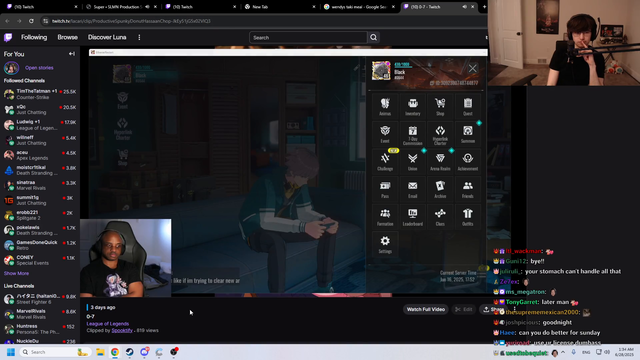Image resolution: width=640 pixels, height=360 pixels.
Task: Open the Email envelope icon
Action: tap(413, 189)
